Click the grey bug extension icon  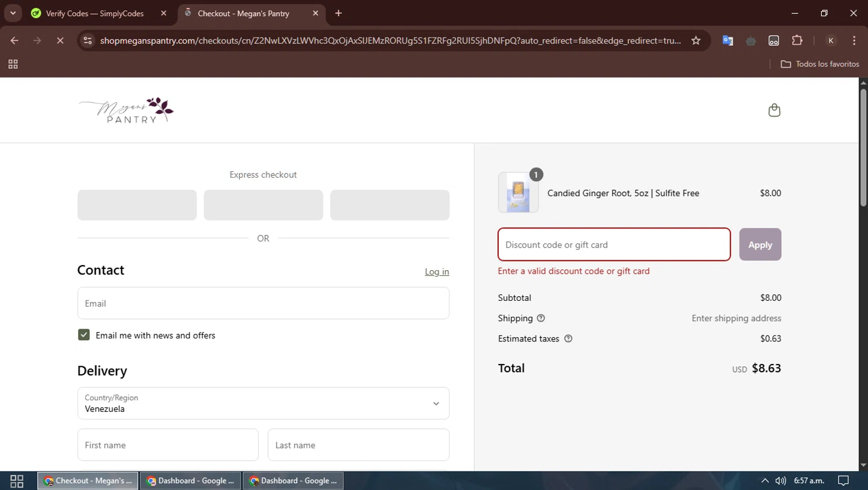coord(751,40)
